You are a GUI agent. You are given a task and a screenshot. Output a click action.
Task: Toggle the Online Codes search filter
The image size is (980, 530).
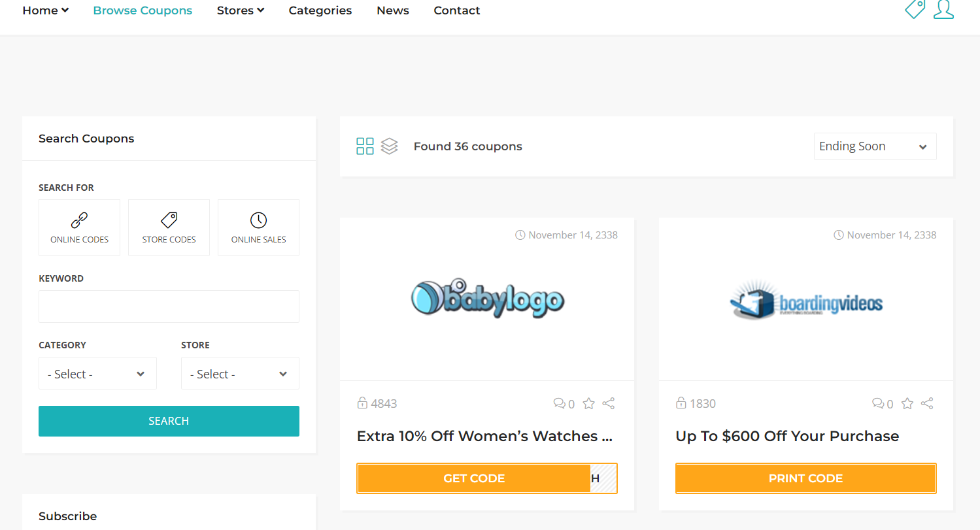pos(80,227)
